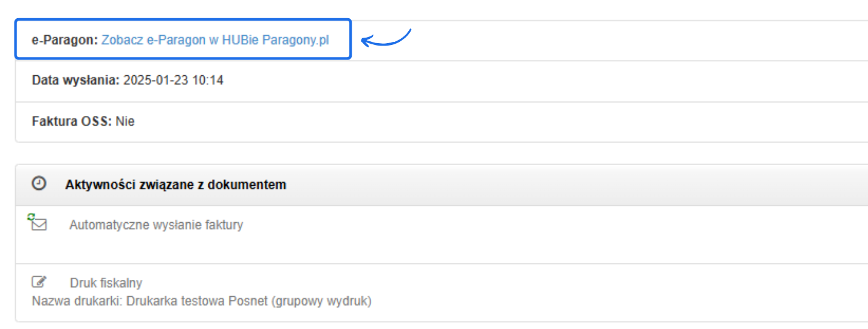Click the green sync badge on envelope
The height and width of the screenshot is (329, 868).
(x=31, y=216)
